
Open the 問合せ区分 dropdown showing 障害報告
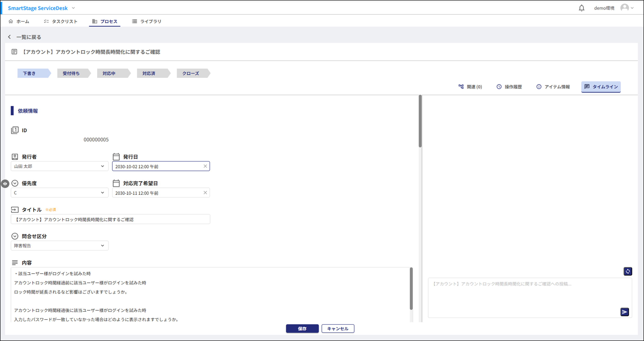pyautogui.click(x=102, y=245)
